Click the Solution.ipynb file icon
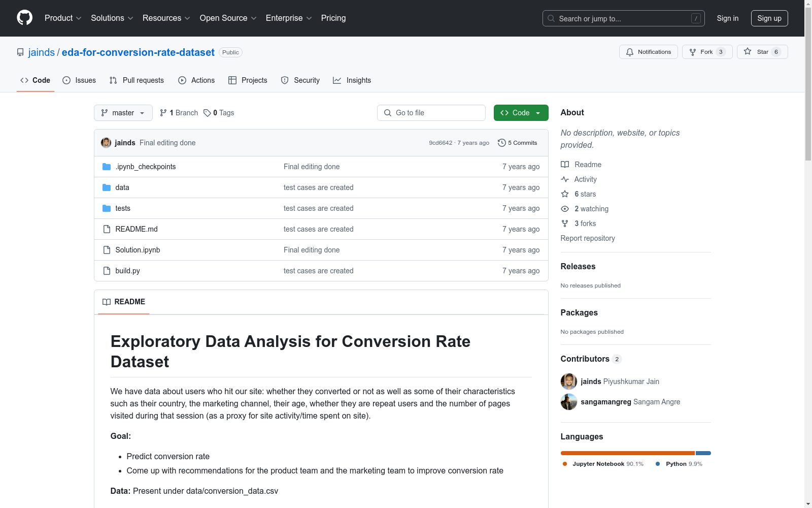This screenshot has width=812, height=508. point(107,250)
